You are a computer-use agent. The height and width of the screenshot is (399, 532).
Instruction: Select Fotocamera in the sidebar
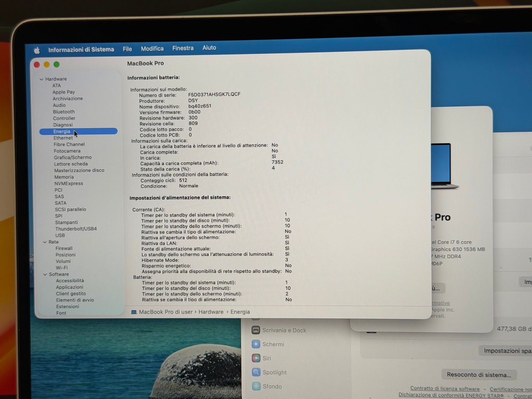(x=67, y=151)
